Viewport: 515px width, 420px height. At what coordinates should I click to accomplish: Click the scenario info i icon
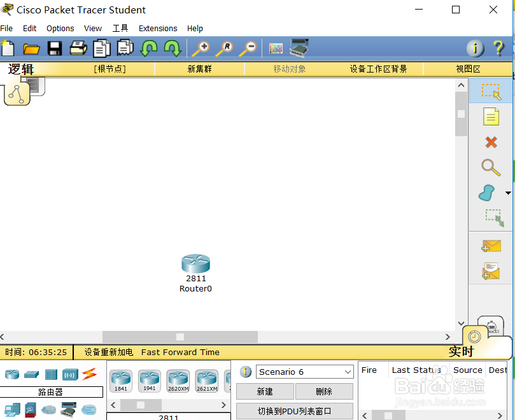[x=245, y=372]
